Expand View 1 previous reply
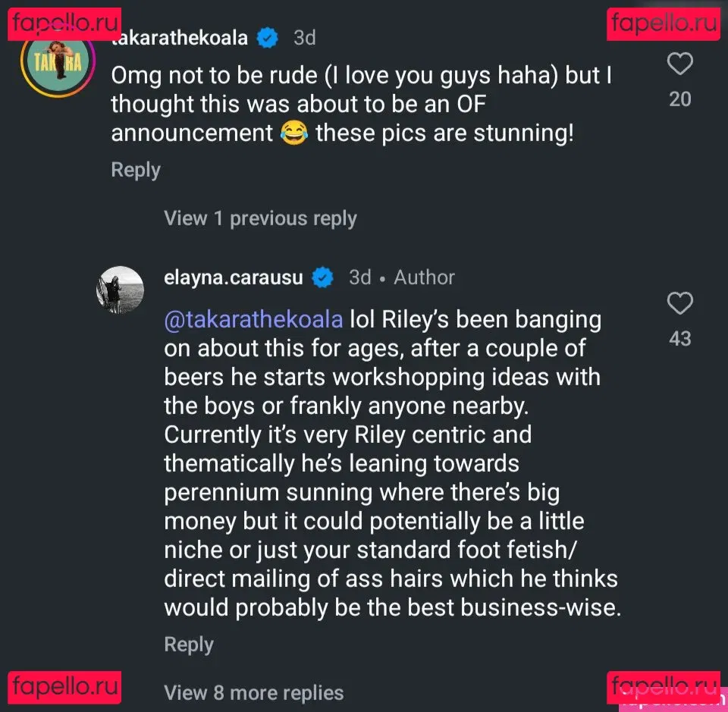Viewport: 728px width, 712px height. (x=260, y=218)
